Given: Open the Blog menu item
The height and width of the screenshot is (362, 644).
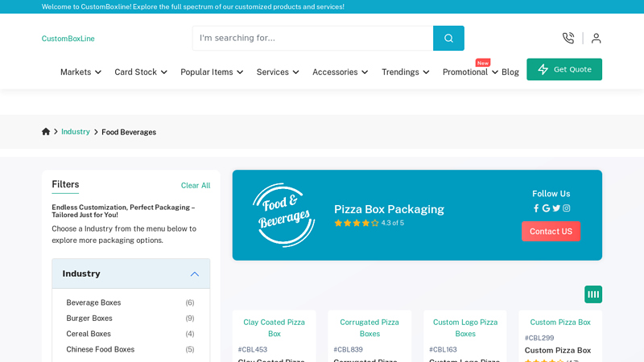Looking at the screenshot, I should tap(510, 72).
